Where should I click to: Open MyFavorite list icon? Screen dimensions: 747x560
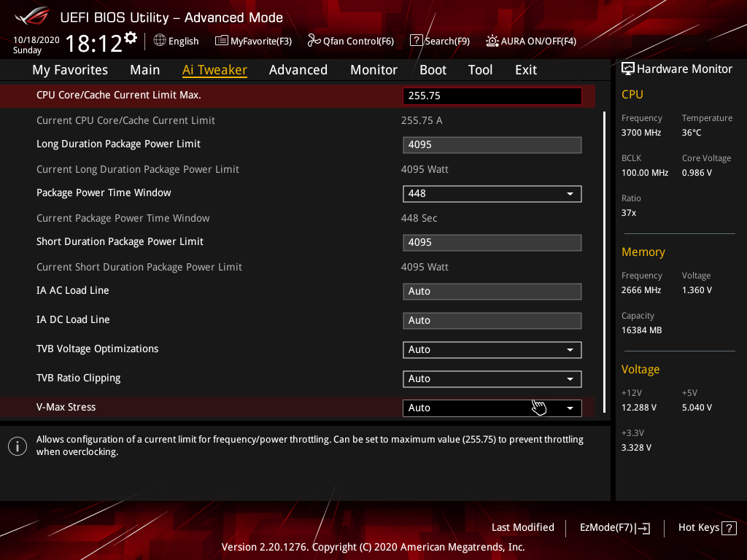tap(222, 41)
